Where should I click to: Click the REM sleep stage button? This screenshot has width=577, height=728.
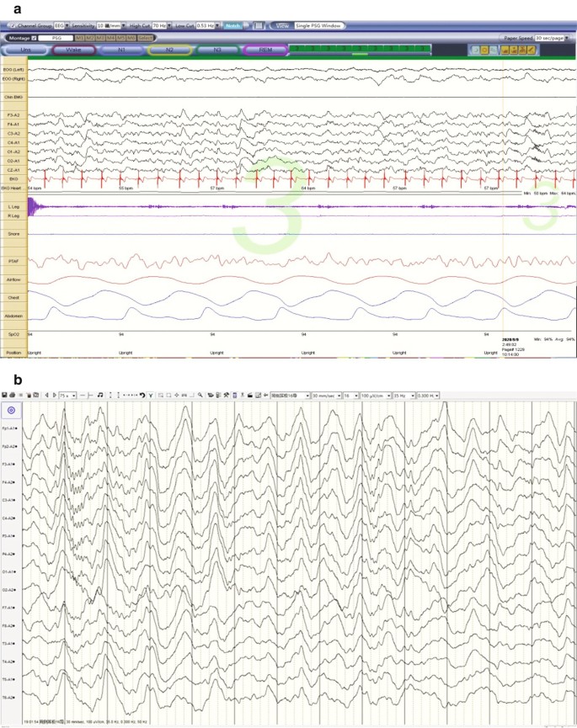(264, 50)
